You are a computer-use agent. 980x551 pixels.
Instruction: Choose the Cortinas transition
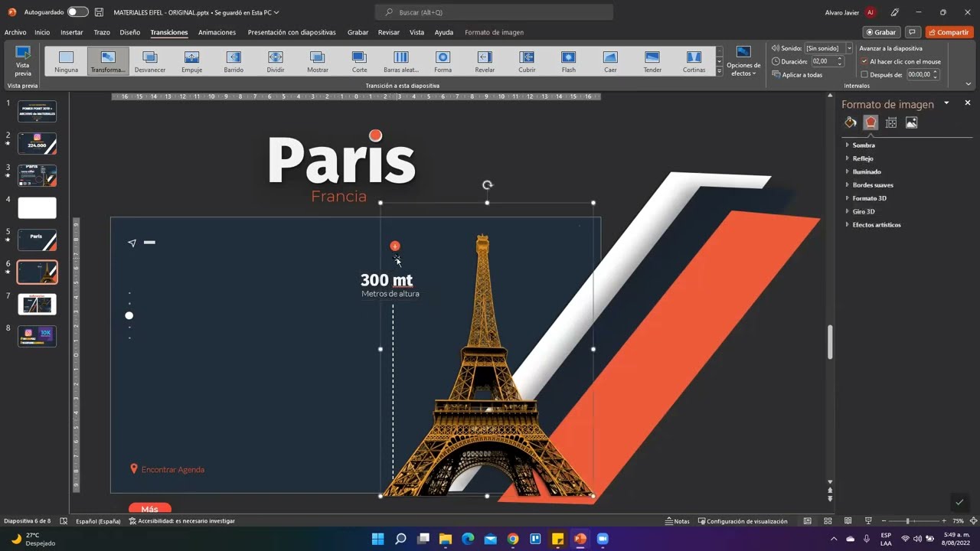coord(694,61)
